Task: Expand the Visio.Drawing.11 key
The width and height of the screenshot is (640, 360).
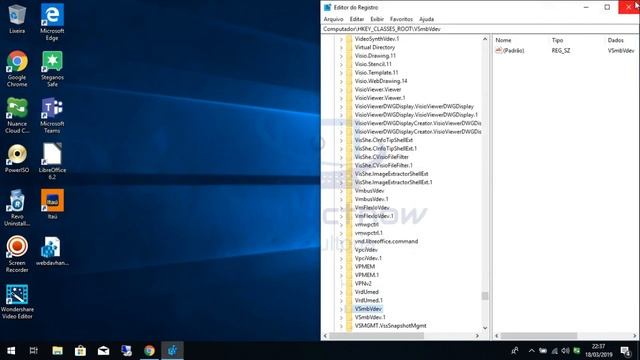Action: click(x=341, y=56)
